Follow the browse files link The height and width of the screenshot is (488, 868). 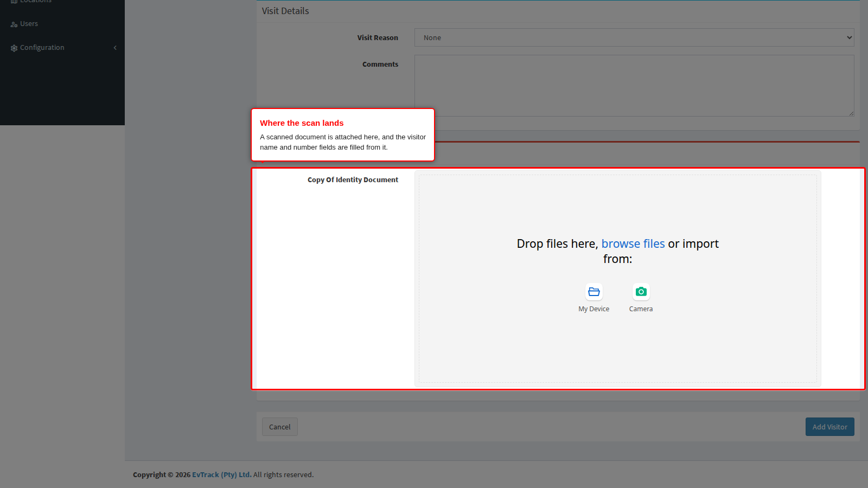click(633, 244)
